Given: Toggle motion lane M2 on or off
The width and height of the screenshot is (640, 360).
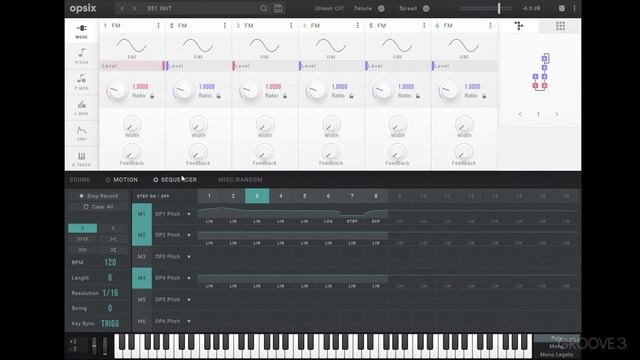Looking at the screenshot, I should (x=142, y=235).
